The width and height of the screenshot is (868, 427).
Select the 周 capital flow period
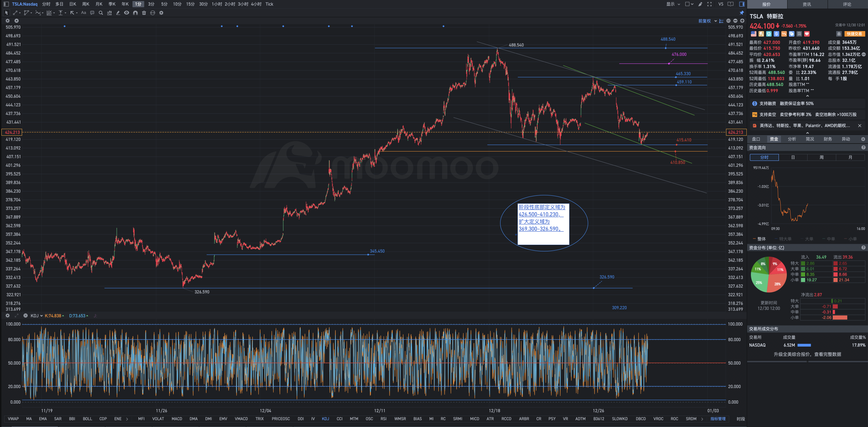click(x=822, y=157)
